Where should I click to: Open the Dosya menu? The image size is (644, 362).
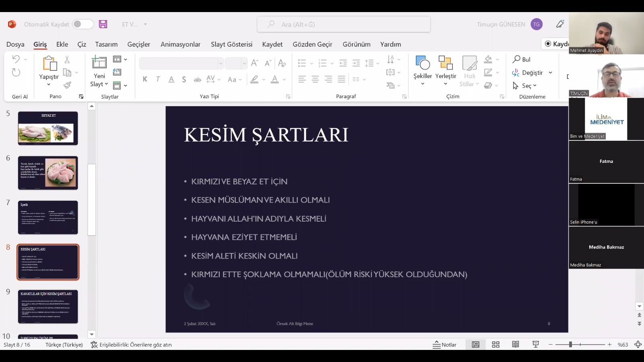(15, 44)
